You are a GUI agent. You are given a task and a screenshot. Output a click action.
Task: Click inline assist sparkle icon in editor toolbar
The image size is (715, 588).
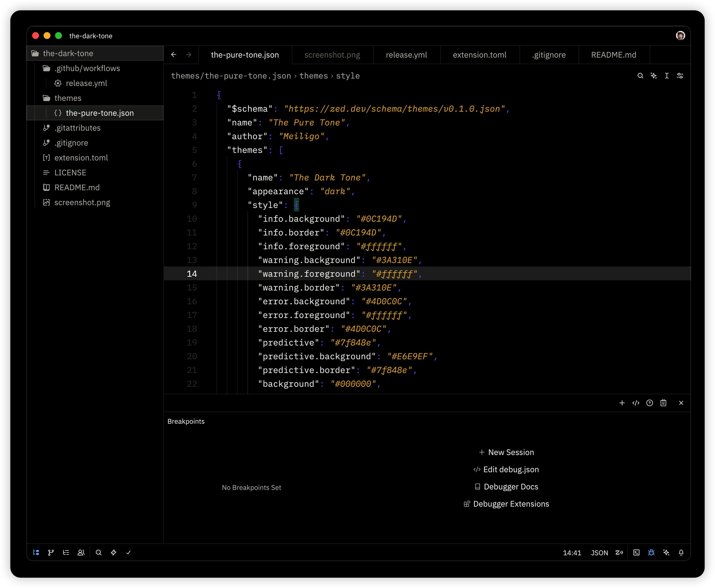[654, 76]
